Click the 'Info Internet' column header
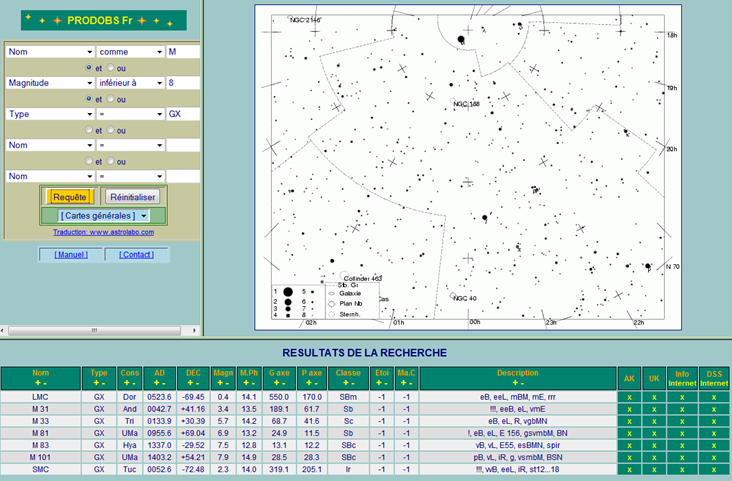This screenshot has width=732, height=481. point(682,378)
